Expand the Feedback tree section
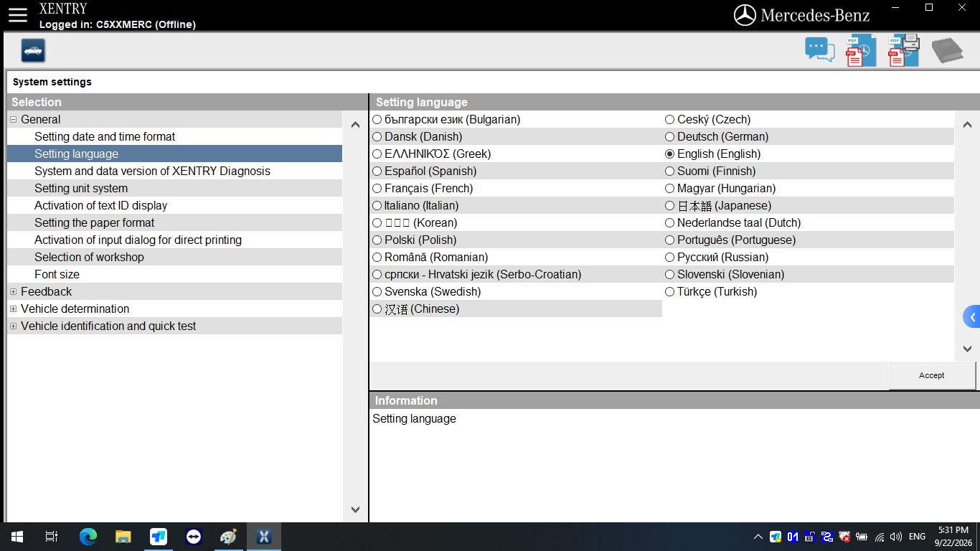 tap(14, 291)
